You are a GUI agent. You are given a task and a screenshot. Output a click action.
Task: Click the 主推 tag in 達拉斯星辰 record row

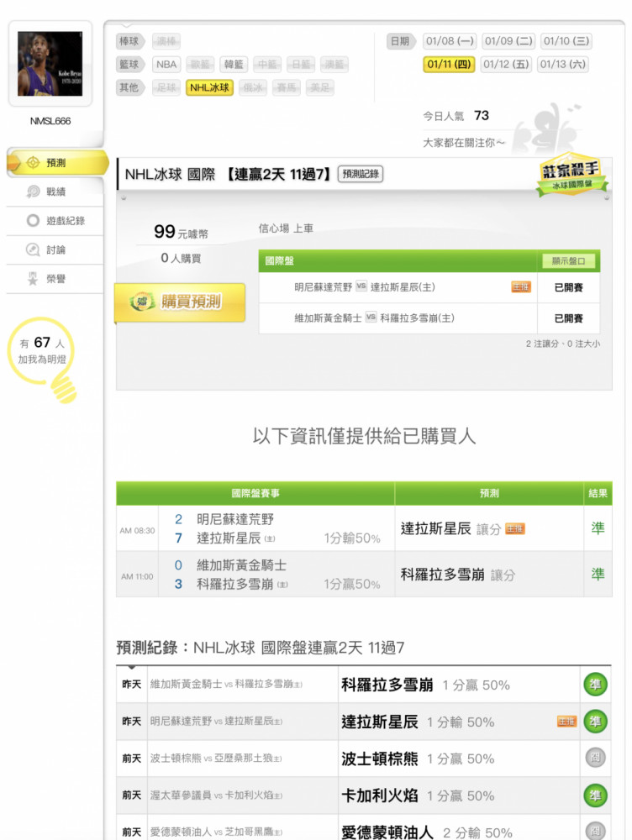coord(566,722)
